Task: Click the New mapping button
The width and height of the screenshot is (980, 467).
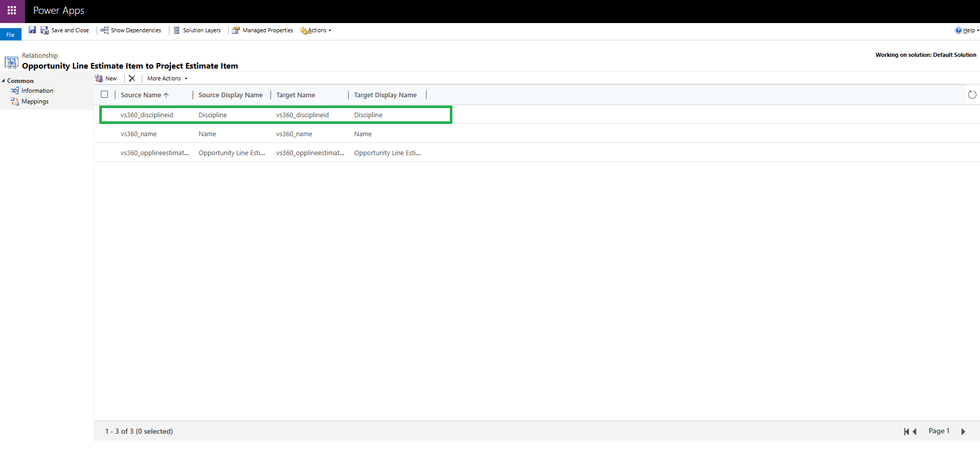Action: 106,78
